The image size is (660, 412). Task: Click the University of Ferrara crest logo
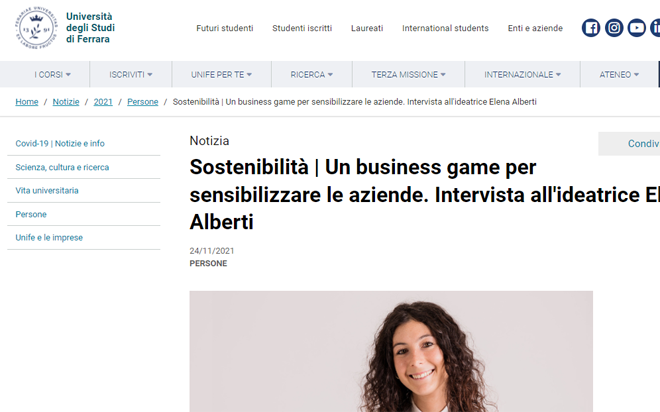[36, 28]
